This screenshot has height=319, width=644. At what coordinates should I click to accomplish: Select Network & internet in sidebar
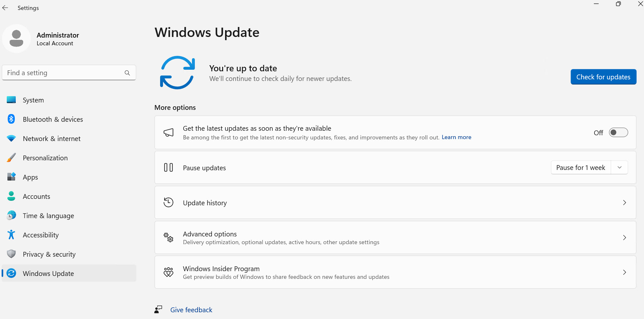tap(69, 139)
